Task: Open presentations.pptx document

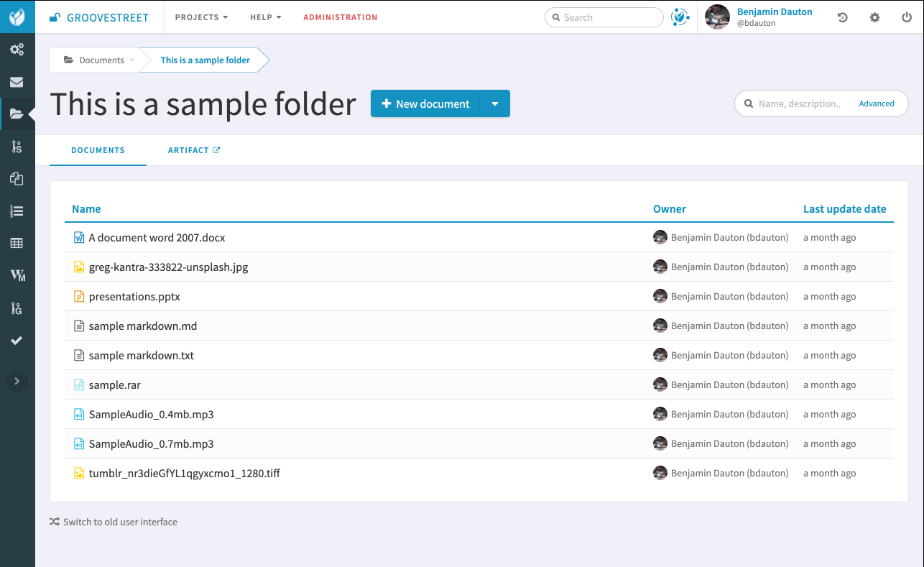Action: coord(134,296)
